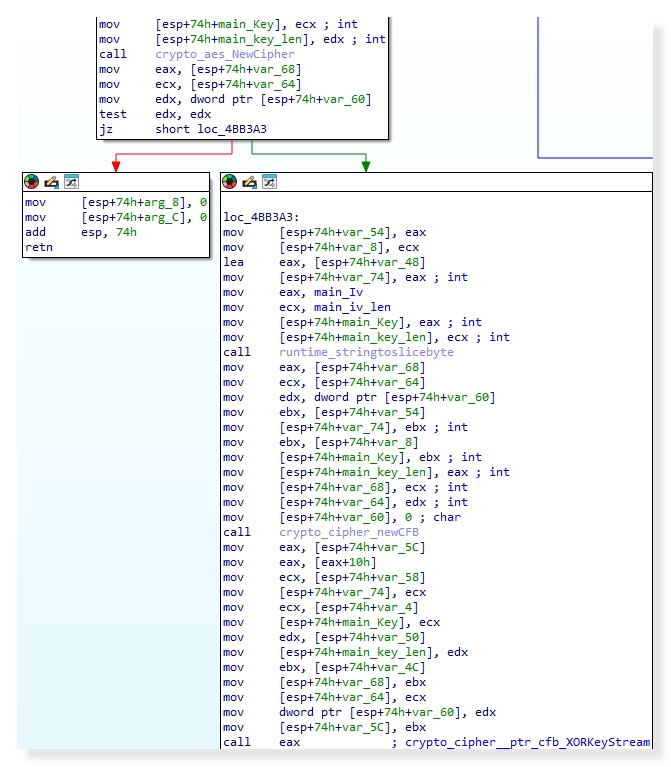Image resolution: width=671 pixels, height=767 pixels.
Task: Click the color wheel icon on the retn node
Action: coord(32,182)
